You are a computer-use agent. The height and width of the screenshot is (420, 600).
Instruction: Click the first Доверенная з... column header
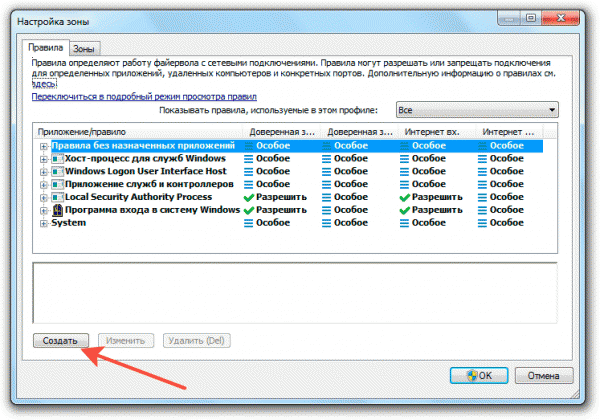tap(282, 132)
